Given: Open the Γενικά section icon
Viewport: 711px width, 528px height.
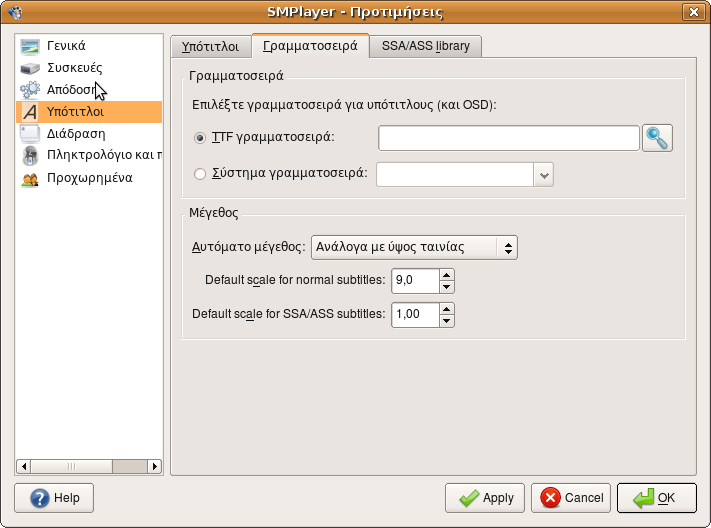Looking at the screenshot, I should tap(30, 46).
